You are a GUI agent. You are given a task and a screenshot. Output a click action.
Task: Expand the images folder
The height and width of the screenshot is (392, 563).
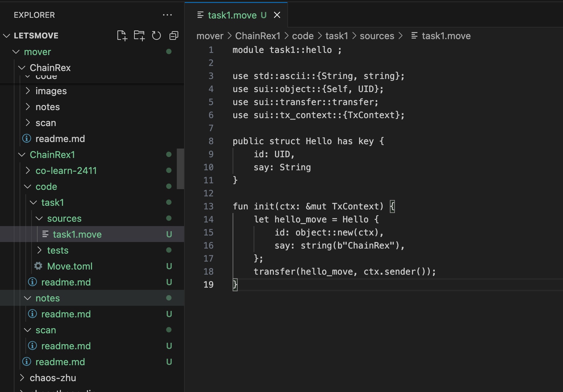[x=28, y=91]
